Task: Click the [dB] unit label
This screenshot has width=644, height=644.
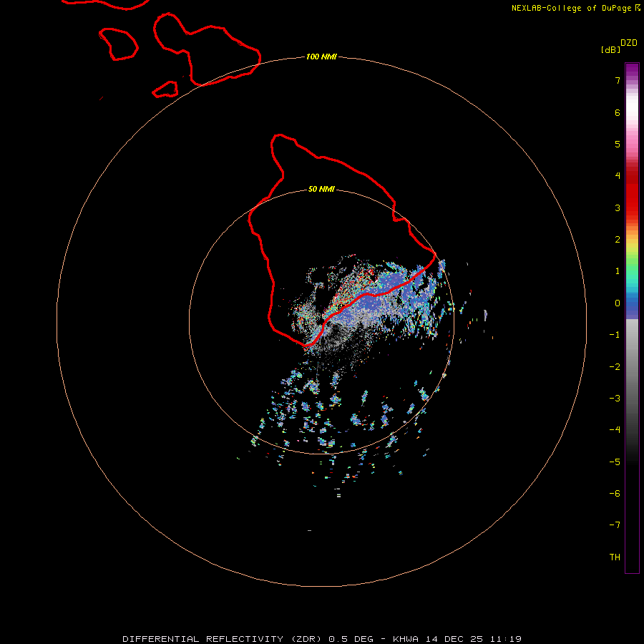Action: pos(610,49)
